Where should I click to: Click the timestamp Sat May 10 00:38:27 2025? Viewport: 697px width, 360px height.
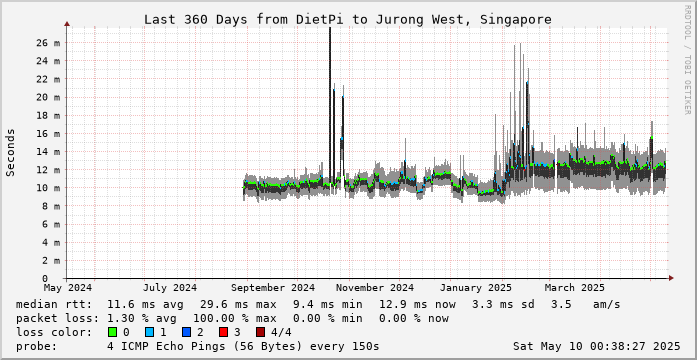pyautogui.click(x=597, y=346)
